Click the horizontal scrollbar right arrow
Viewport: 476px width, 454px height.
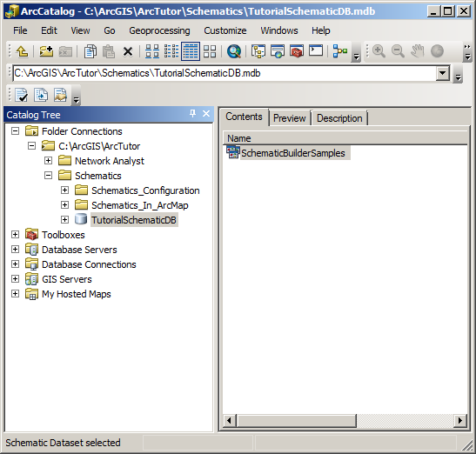point(460,421)
